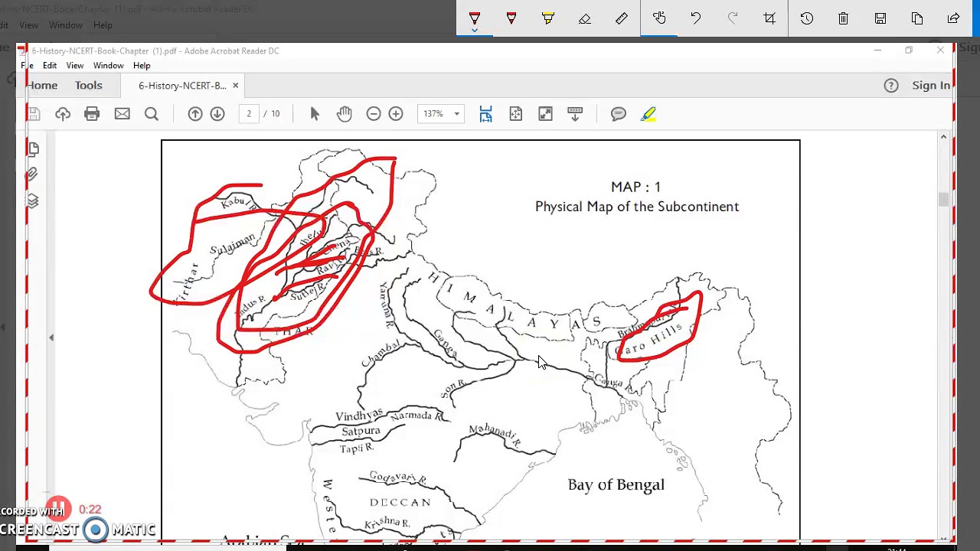Zoom out with minus button
The height and width of the screenshot is (551, 980).
(x=374, y=114)
